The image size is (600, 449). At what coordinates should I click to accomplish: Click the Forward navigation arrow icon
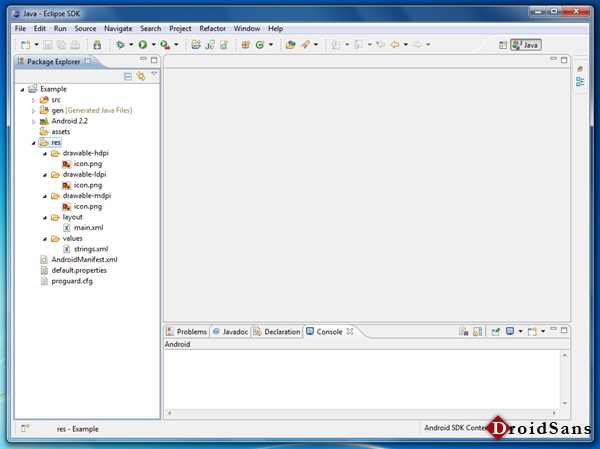417,45
